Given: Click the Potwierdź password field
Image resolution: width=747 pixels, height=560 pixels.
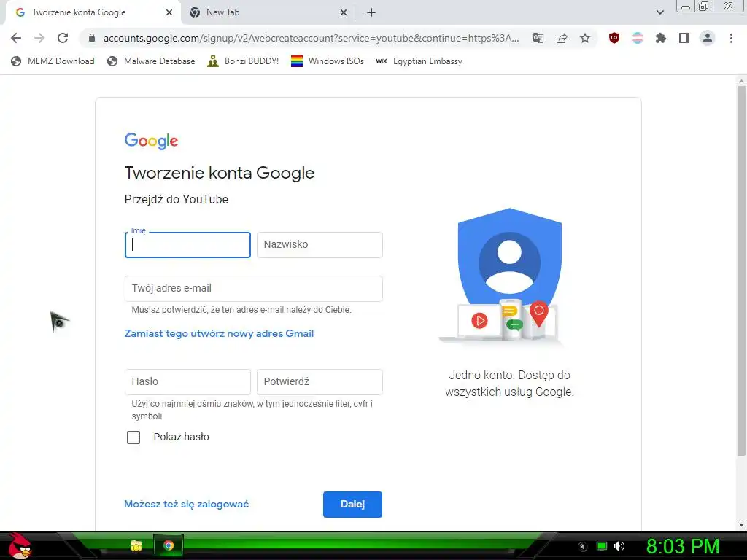Looking at the screenshot, I should coord(320,382).
